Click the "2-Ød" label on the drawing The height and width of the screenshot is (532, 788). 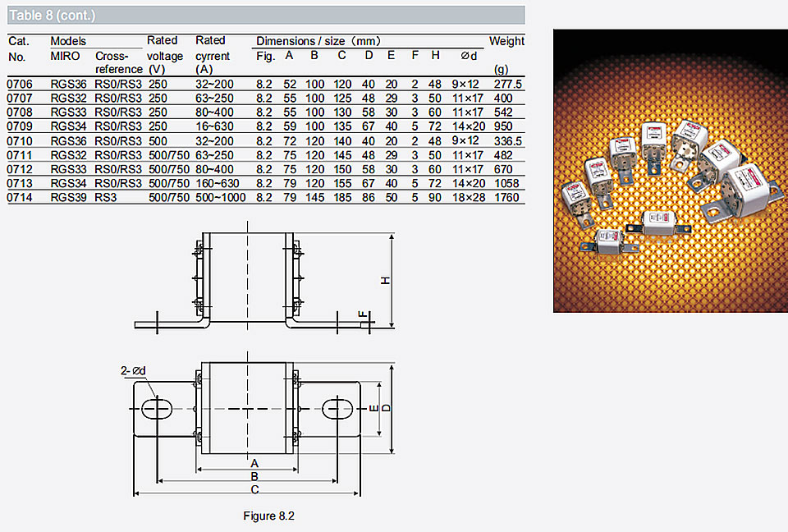(133, 371)
